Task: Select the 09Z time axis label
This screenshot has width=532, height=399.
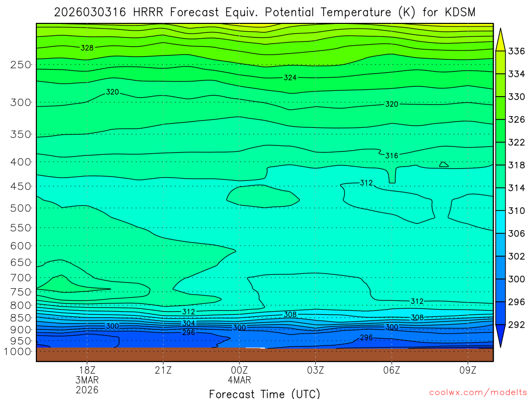Action: click(468, 370)
